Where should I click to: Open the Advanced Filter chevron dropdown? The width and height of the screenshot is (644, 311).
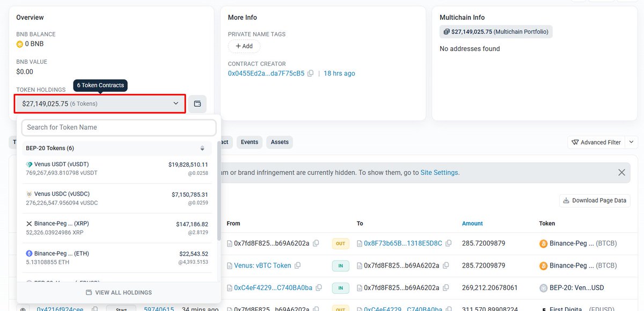(x=632, y=142)
